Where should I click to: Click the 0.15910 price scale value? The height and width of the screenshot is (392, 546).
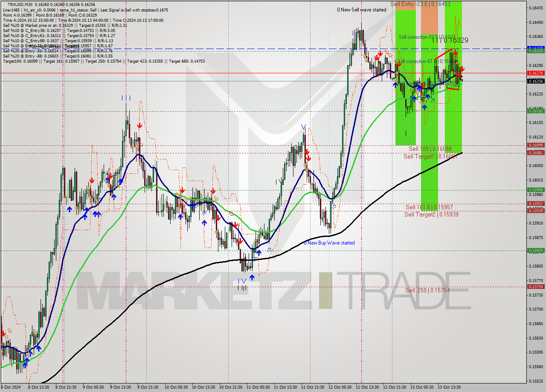coord(536,223)
